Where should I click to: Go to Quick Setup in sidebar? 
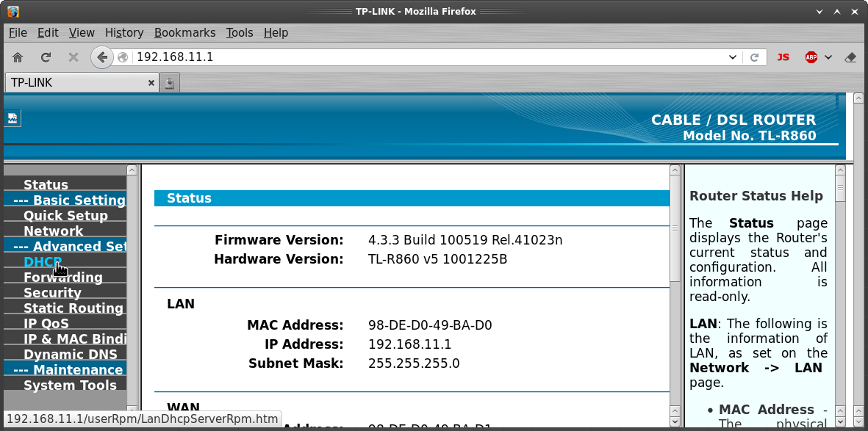point(65,216)
